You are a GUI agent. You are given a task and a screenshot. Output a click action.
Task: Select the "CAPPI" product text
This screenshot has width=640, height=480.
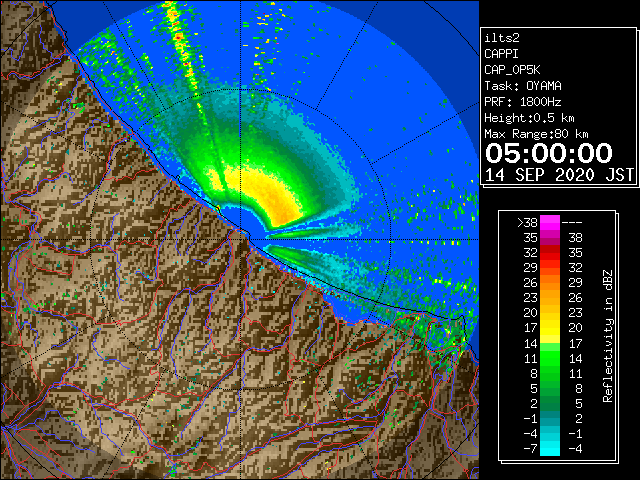(501, 54)
